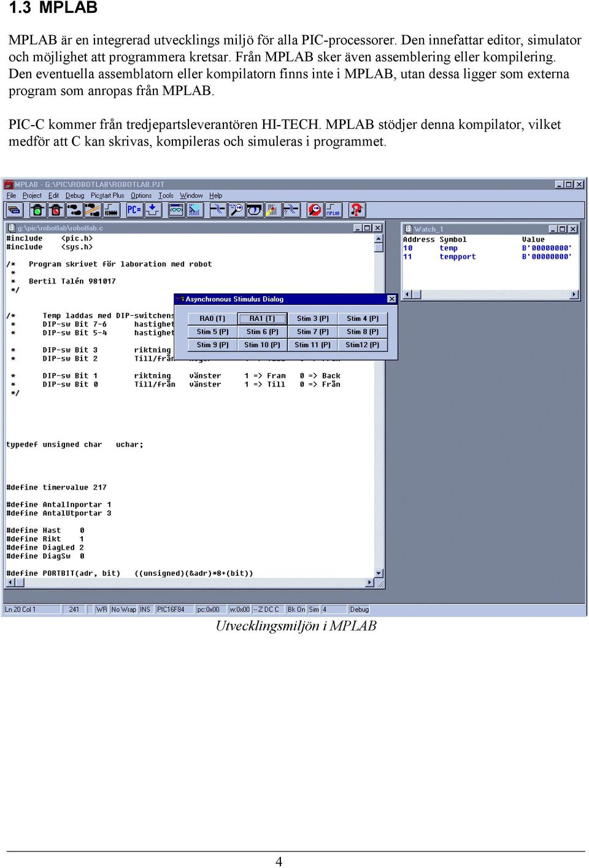This screenshot has height=868, width=589.
Task: Click Watch_1 horizontal scrollbar right arrow
Action: point(574,294)
